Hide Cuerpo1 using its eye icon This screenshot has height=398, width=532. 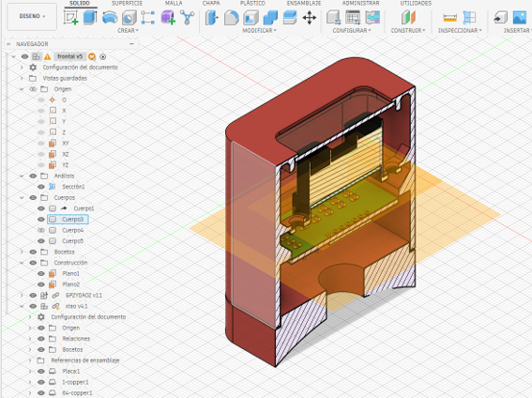click(41, 208)
